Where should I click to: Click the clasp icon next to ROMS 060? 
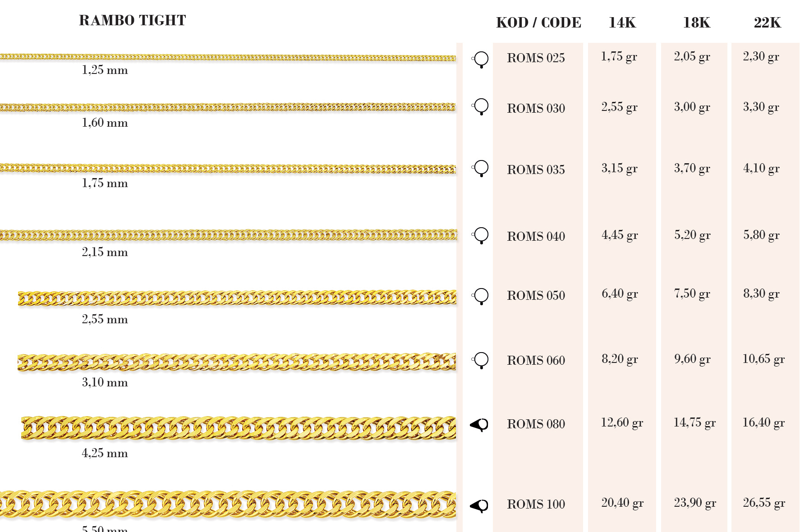pos(481,360)
